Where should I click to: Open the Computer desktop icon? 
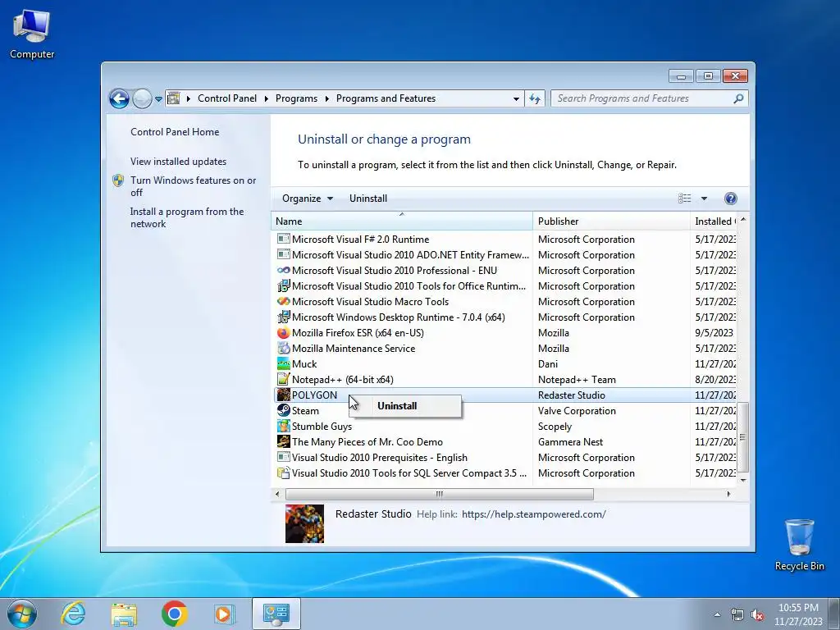[x=32, y=34]
